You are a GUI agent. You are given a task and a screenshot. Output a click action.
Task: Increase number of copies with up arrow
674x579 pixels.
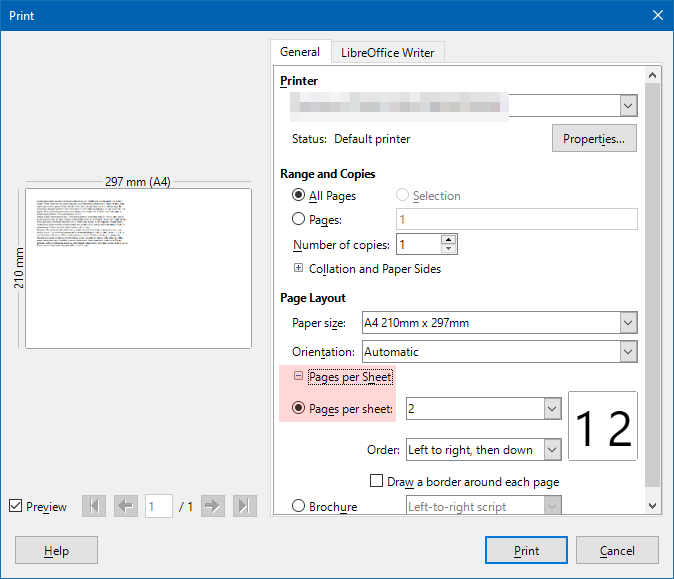pyautogui.click(x=449, y=239)
